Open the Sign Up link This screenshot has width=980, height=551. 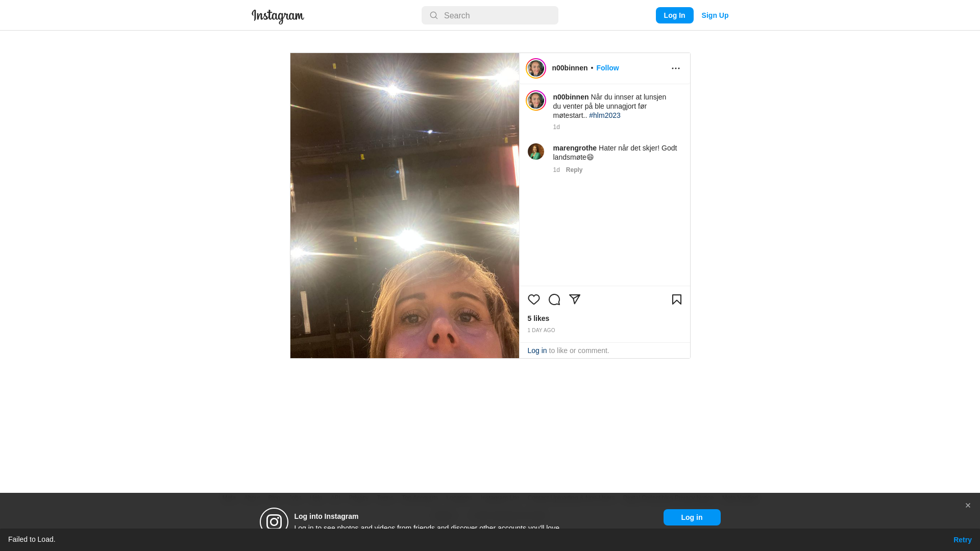[715, 15]
